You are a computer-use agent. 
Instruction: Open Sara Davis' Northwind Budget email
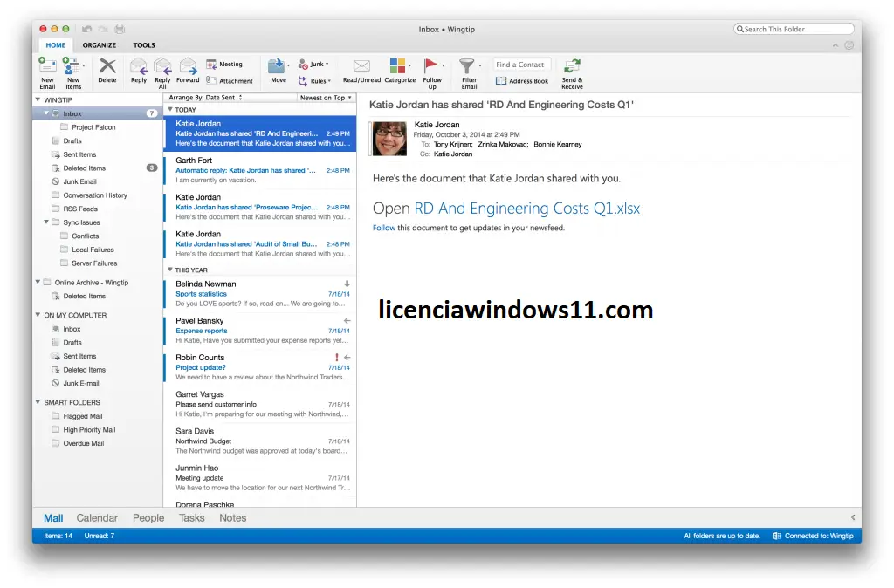pos(260,441)
